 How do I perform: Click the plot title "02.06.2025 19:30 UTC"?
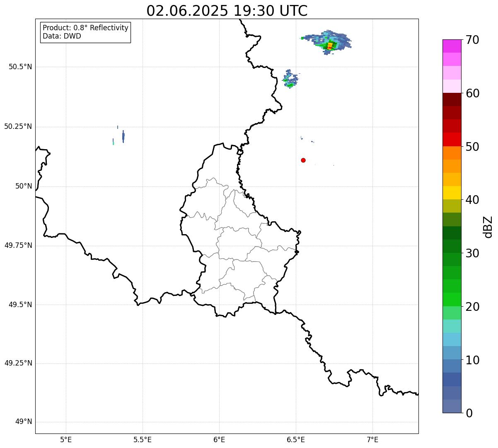click(x=227, y=11)
